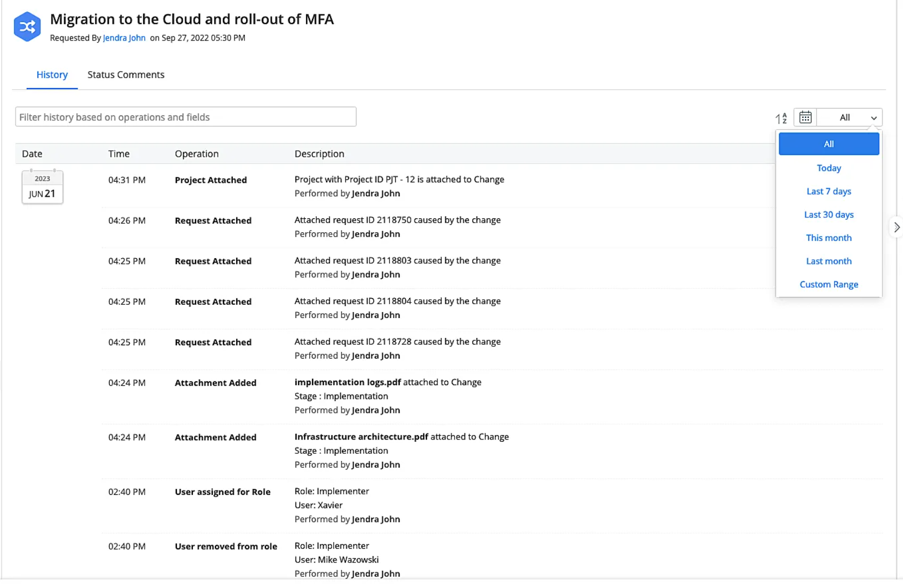The image size is (903, 588).
Task: Click the Date column header
Action: pyautogui.click(x=32, y=154)
